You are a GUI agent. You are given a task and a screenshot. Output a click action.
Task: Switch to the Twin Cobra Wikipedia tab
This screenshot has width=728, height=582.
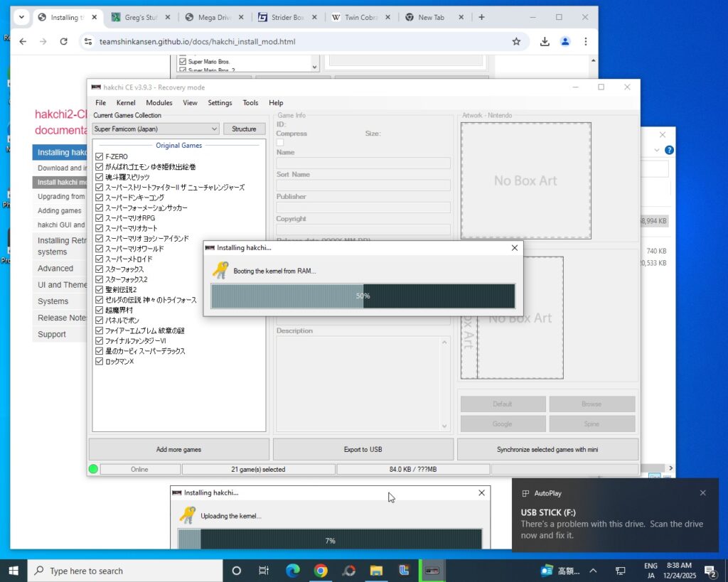(358, 17)
